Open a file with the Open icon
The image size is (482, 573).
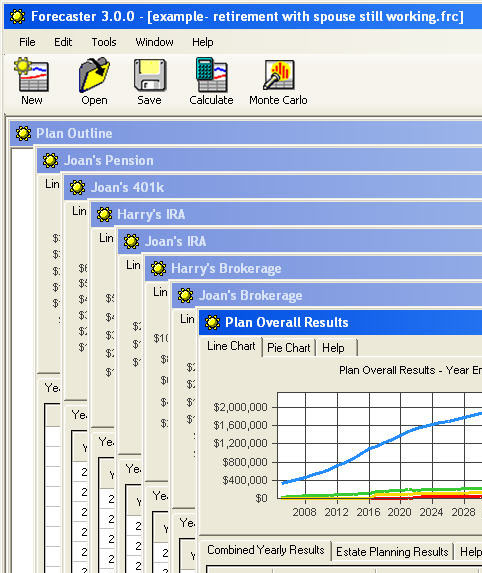(94, 75)
